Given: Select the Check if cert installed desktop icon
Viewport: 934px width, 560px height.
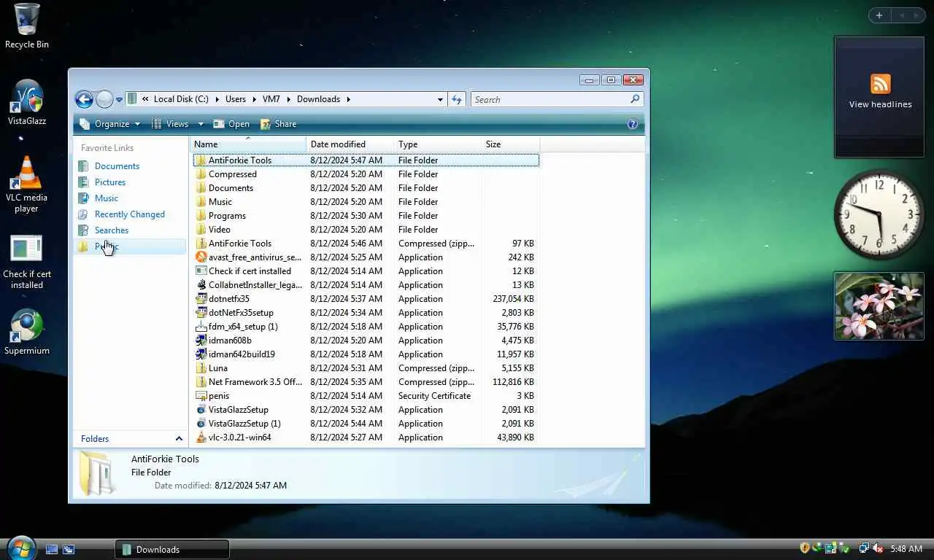Looking at the screenshot, I should 27,262.
